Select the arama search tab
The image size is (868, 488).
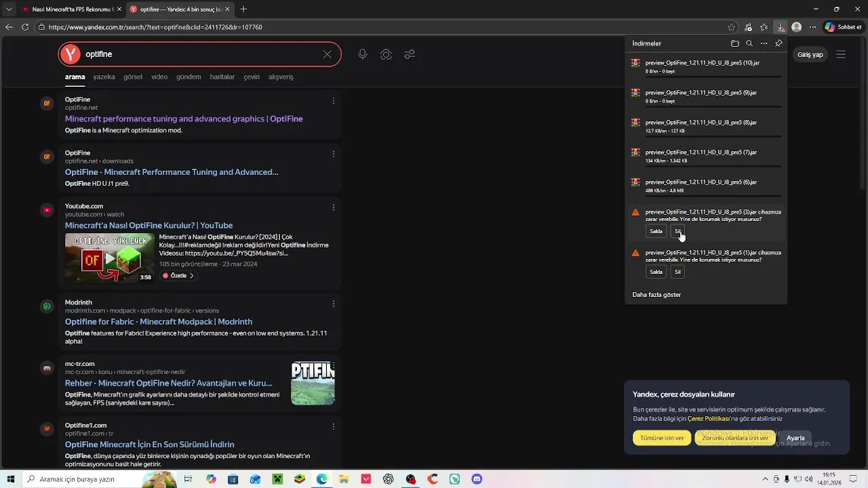click(75, 77)
